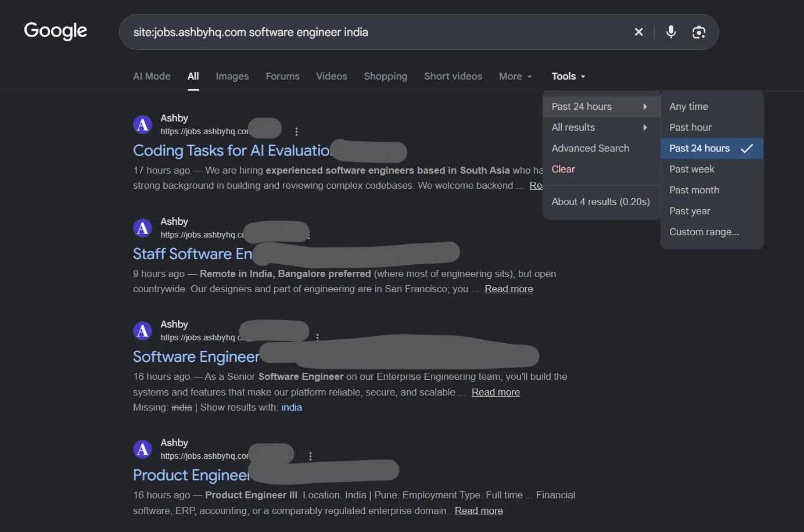Filter results to Past month
Viewport: 804px width, 532px height.
pyautogui.click(x=712, y=190)
